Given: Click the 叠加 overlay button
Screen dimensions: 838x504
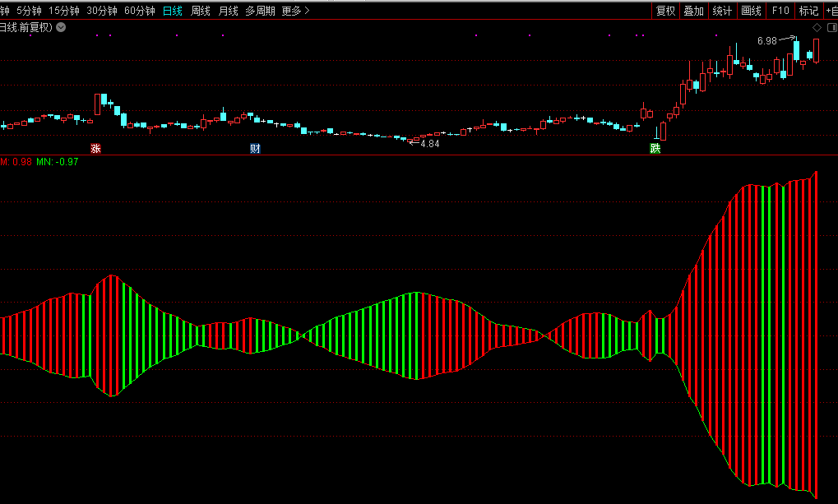Looking at the screenshot, I should tap(694, 11).
